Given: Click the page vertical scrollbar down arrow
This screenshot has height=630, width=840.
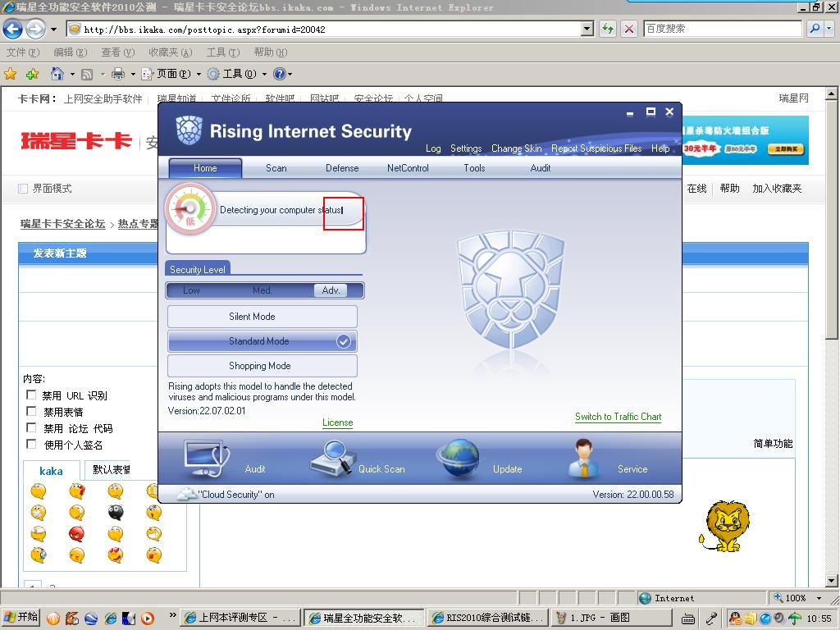Looking at the screenshot, I should tap(832, 581).
